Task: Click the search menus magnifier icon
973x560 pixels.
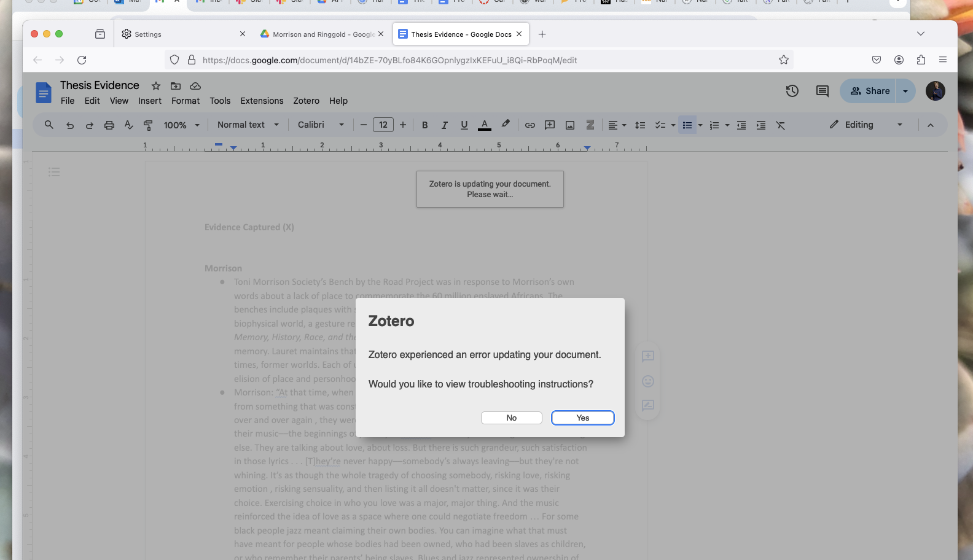Action: tap(49, 125)
